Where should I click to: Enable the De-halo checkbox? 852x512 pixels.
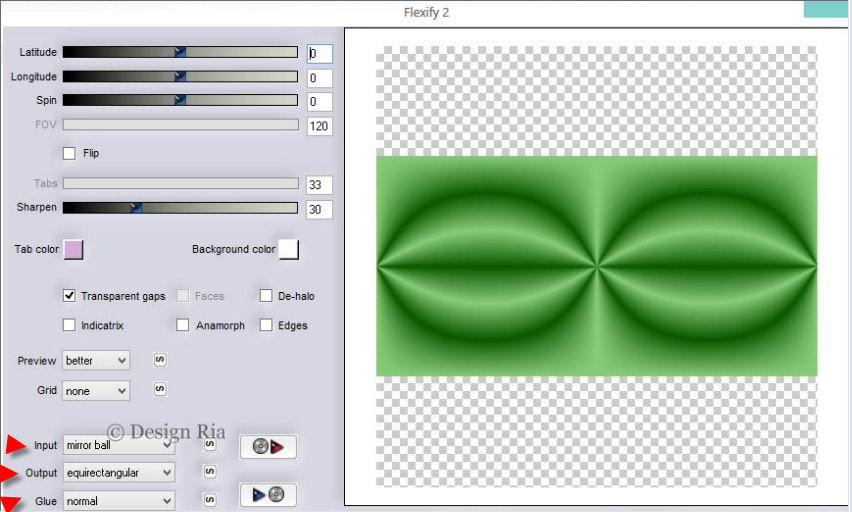point(266,296)
